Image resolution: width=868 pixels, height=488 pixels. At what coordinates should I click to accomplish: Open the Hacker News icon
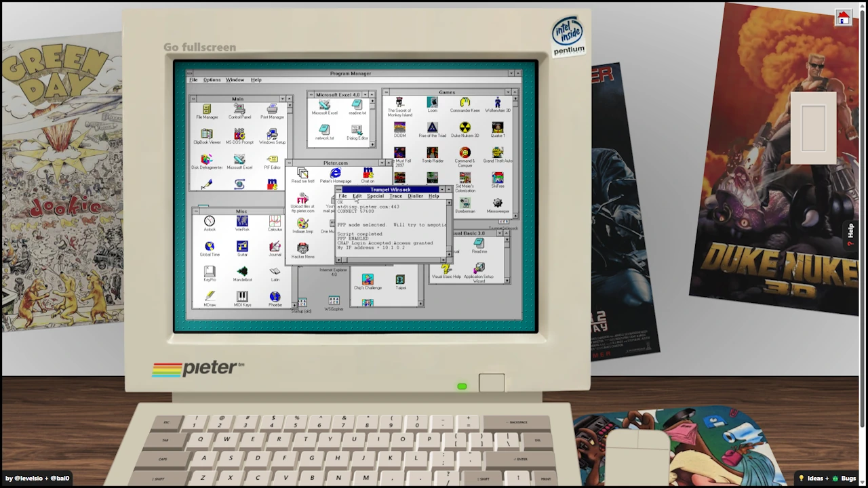point(302,249)
